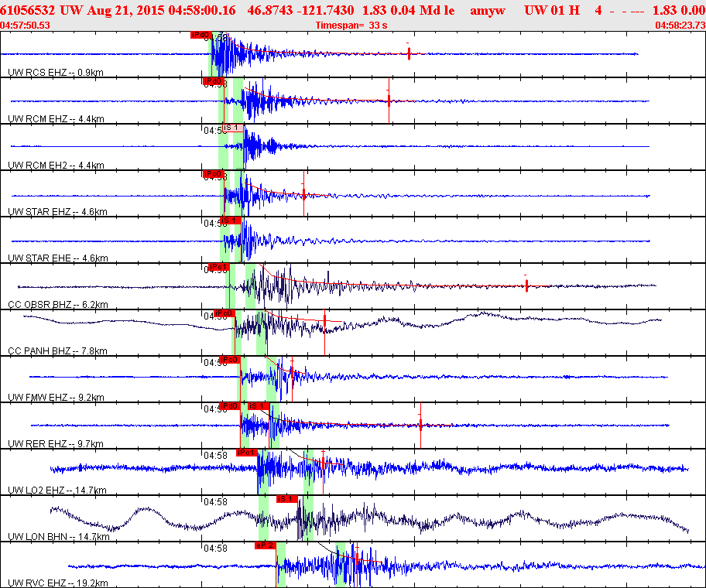Screen dimensions: 706x588
Task: Click the coordinates 46.8743 -121.7430
Action: (x=301, y=10)
